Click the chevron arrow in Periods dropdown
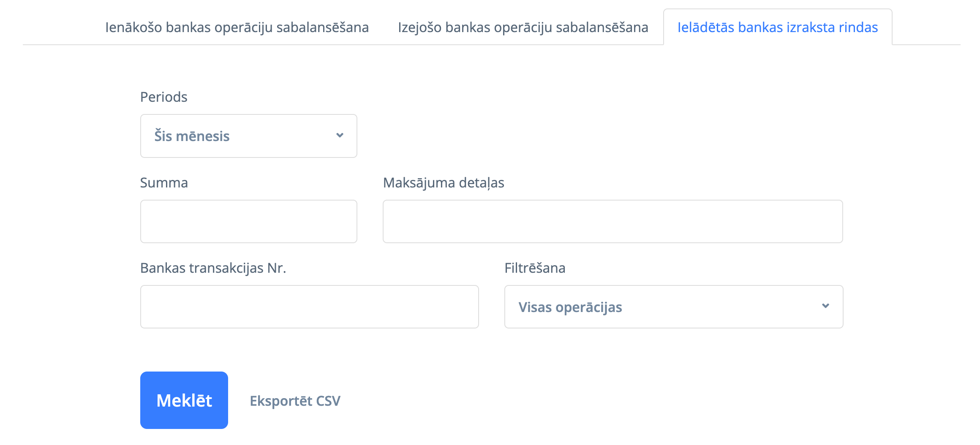 [x=340, y=136]
